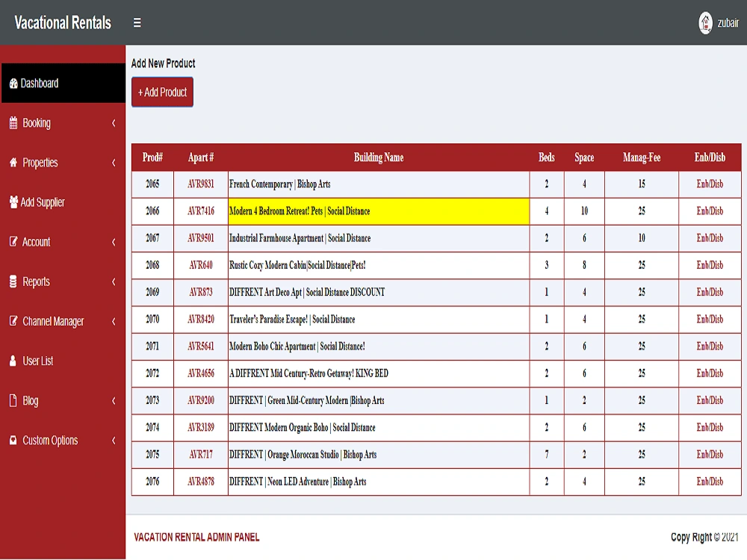Toggle Enb/Disb for product 2065

(x=710, y=184)
